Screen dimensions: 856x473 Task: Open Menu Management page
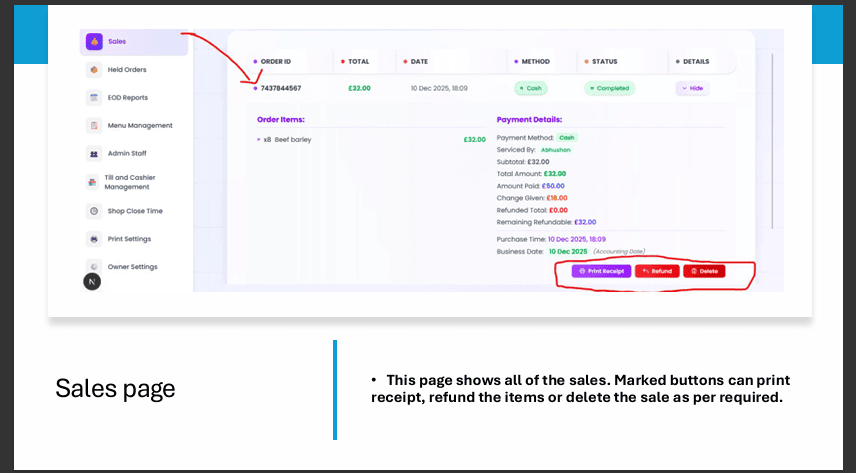pos(140,126)
